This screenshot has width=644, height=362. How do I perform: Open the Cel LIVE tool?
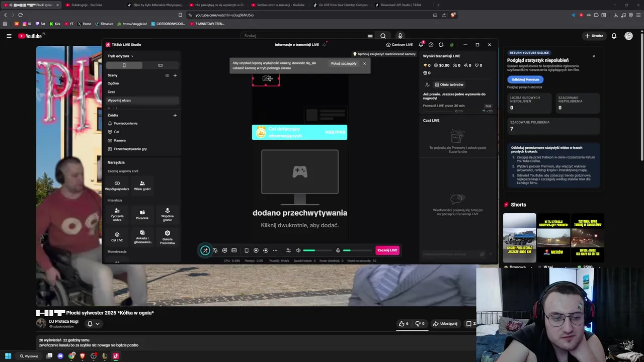[117, 236]
